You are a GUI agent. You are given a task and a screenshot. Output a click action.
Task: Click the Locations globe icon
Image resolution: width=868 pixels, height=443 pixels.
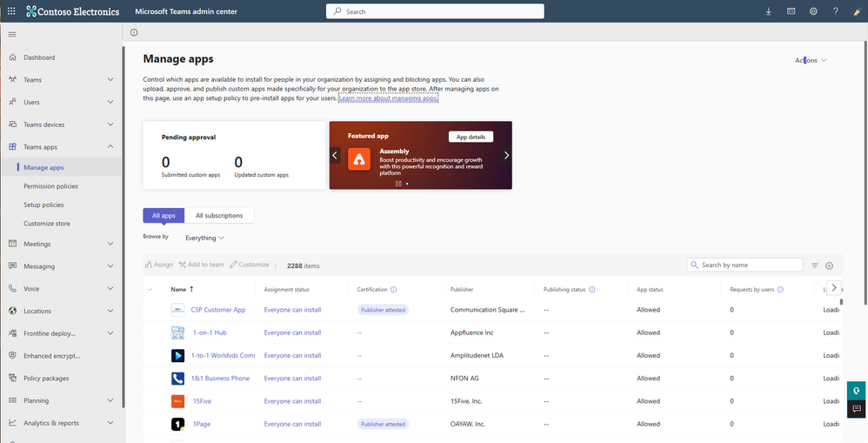point(13,311)
